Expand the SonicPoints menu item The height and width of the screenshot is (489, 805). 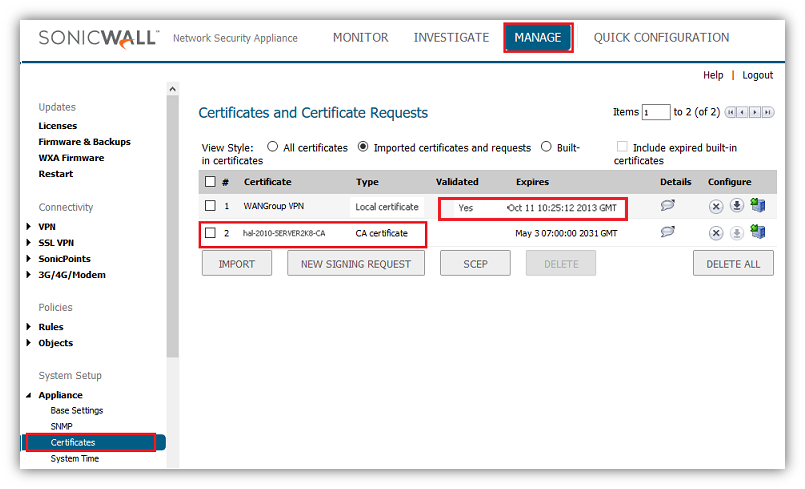[28, 259]
